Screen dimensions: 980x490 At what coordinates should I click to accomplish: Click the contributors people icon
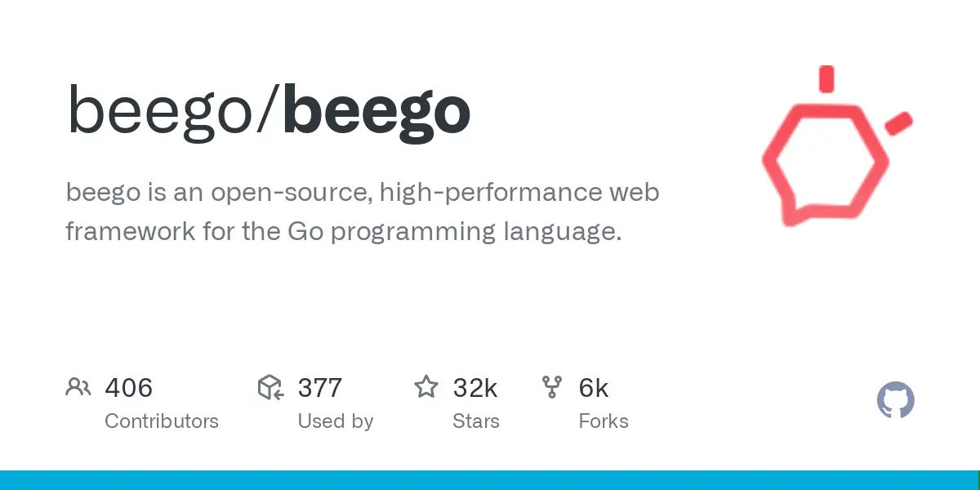[78, 387]
